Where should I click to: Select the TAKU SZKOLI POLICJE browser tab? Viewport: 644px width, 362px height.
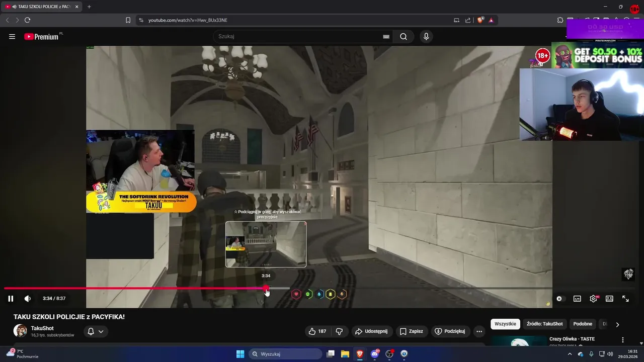coord(41,7)
